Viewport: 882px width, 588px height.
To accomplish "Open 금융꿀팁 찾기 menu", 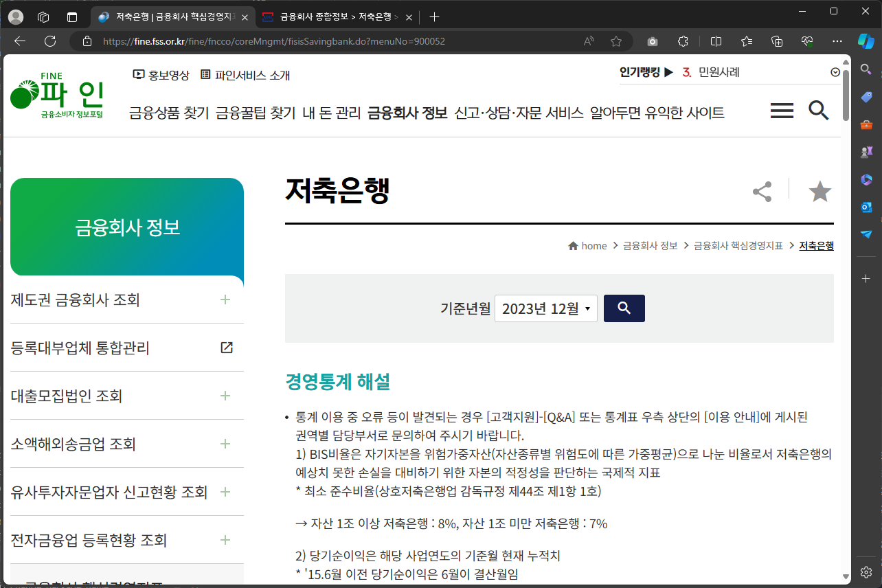I will 256,113.
